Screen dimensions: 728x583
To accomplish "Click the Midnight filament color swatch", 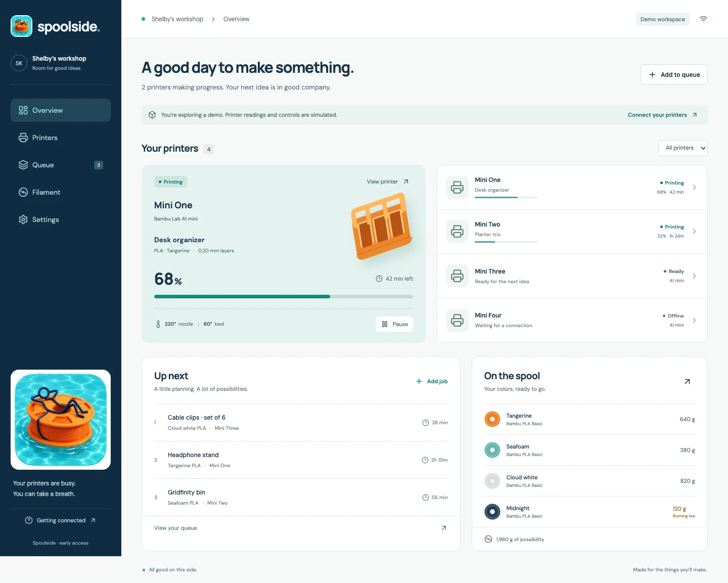I will [x=492, y=512].
